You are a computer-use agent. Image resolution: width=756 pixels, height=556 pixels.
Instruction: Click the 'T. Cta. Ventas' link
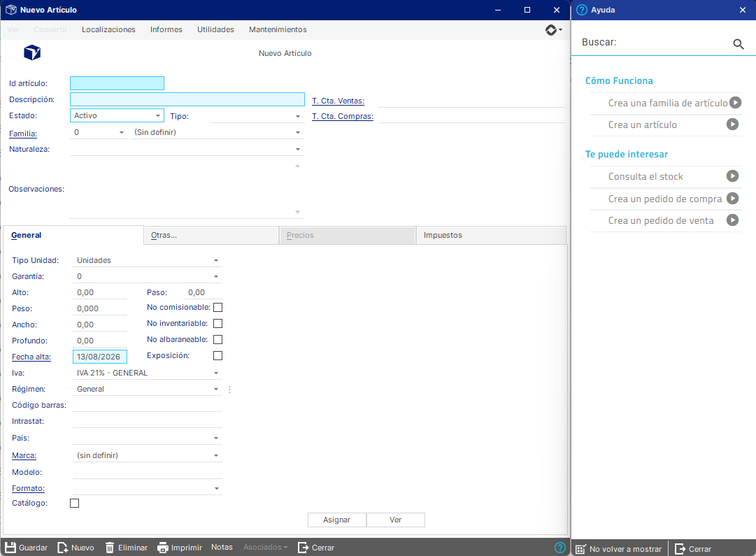pos(338,101)
